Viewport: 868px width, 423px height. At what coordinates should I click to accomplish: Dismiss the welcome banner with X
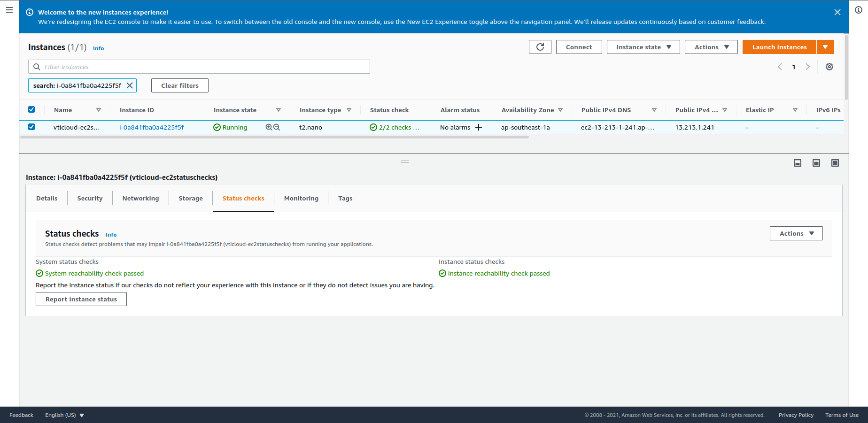click(x=837, y=12)
